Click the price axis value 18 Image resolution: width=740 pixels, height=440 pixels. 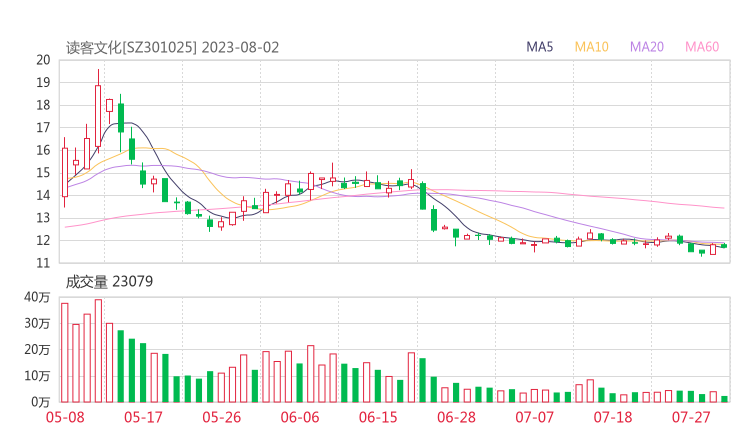tap(43, 105)
